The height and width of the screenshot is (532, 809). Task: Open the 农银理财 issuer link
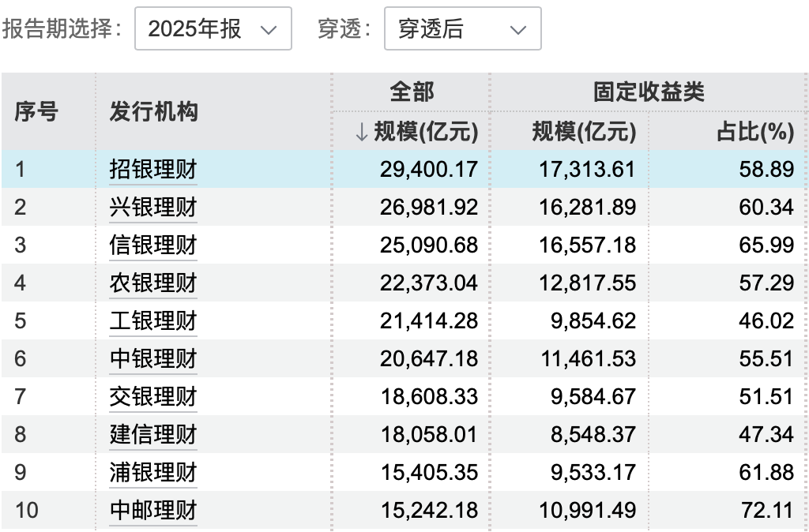[x=153, y=283]
